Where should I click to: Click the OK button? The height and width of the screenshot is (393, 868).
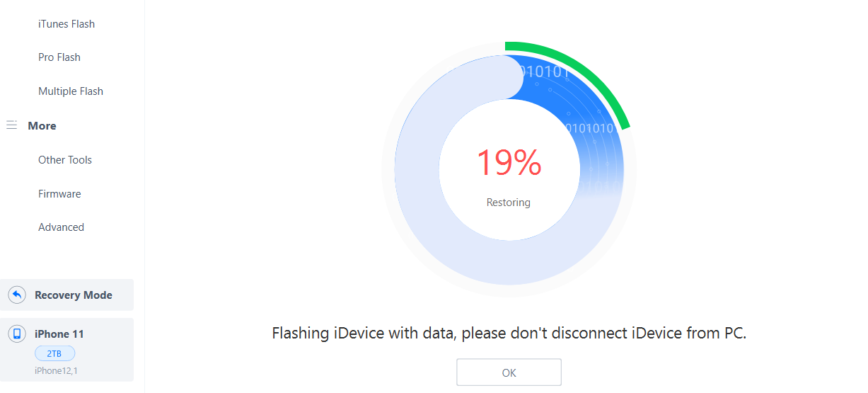[x=509, y=372]
